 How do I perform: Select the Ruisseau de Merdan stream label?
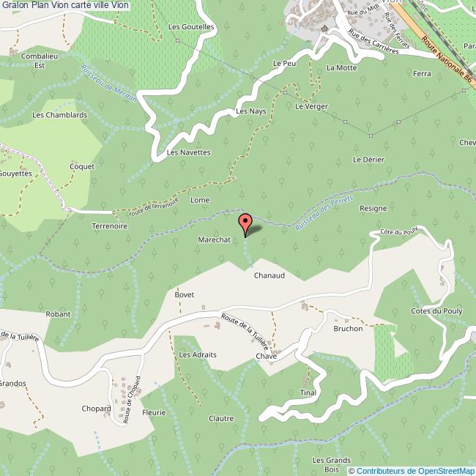(x=108, y=83)
